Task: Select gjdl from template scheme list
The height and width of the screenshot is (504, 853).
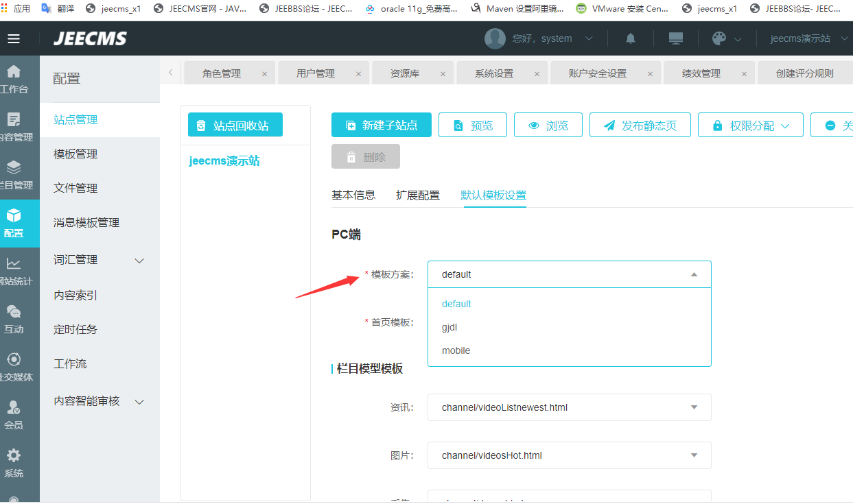Action: [x=449, y=327]
